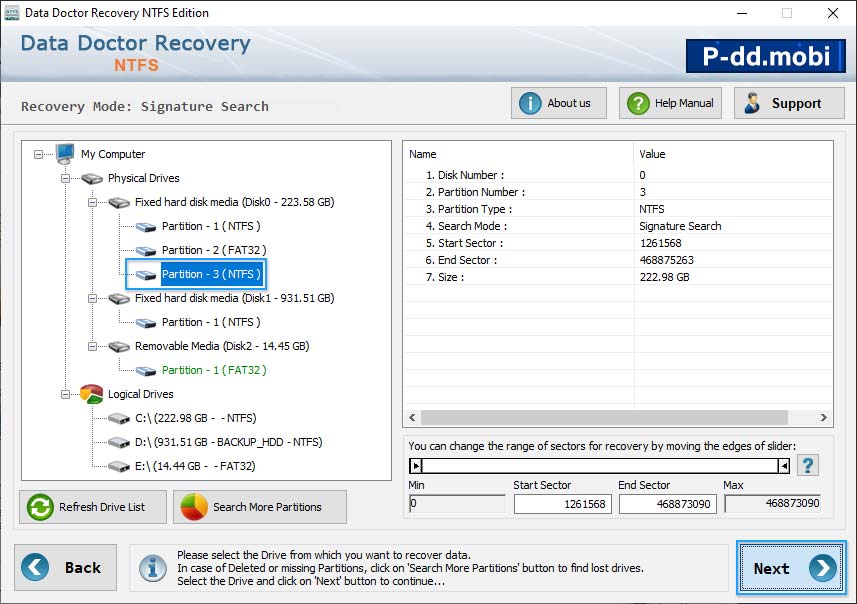Screen dimensions: 857x604
Task: Click Search More Partitions
Action: tap(260, 507)
